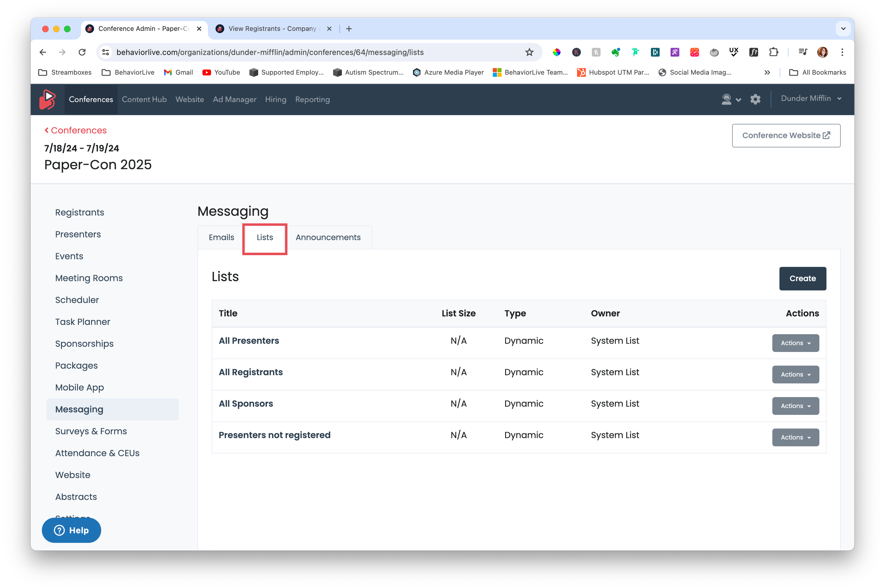Switch to the Announcements tab

pos(328,237)
